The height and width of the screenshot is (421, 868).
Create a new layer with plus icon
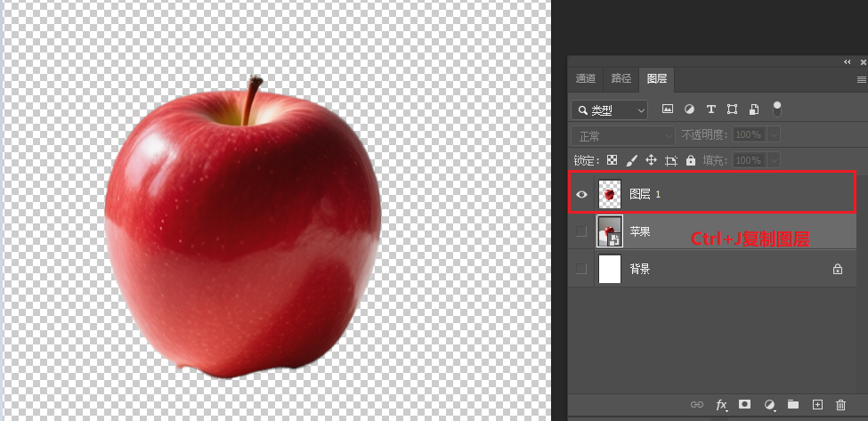tap(818, 405)
